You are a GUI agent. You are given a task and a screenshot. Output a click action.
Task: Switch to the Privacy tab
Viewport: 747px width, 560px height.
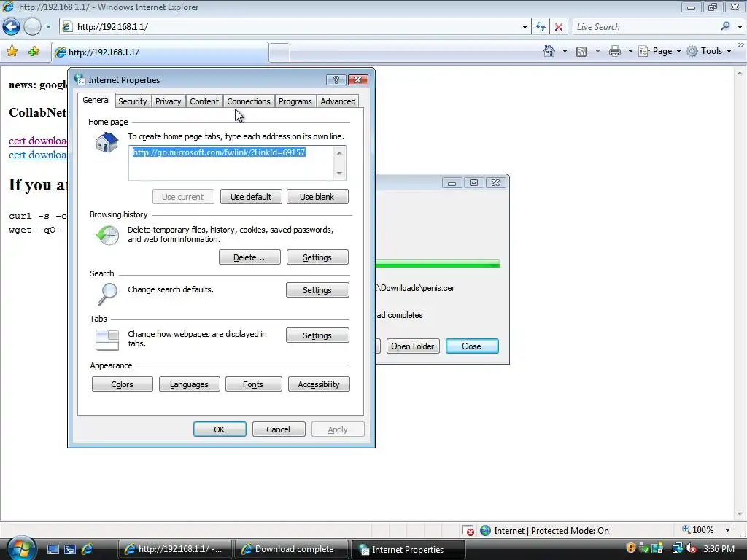click(169, 101)
